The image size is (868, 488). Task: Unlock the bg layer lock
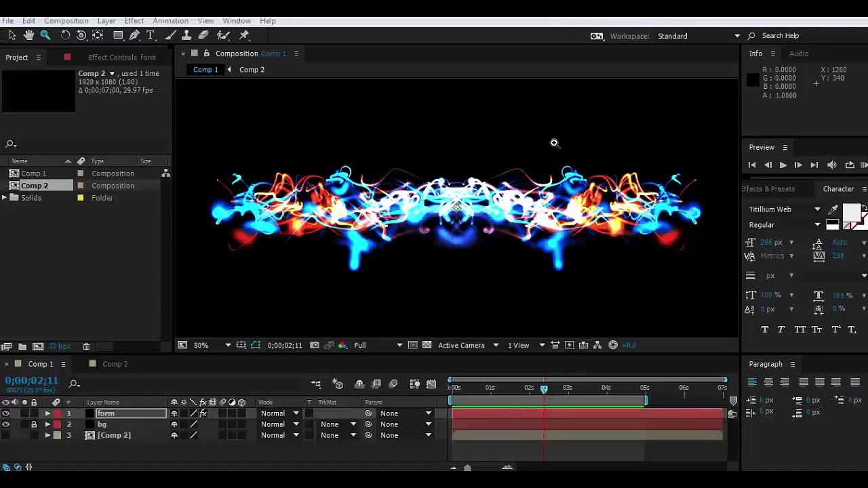34,424
